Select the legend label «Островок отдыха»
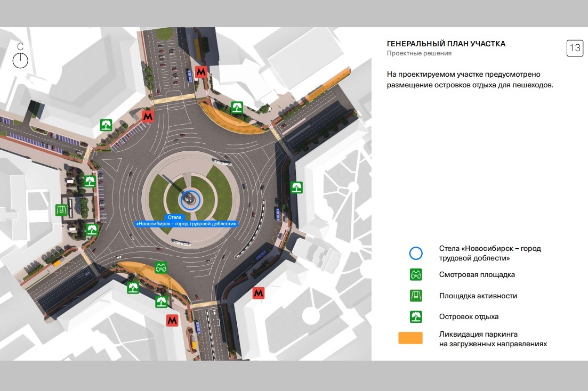The width and height of the screenshot is (588, 391). 469,317
